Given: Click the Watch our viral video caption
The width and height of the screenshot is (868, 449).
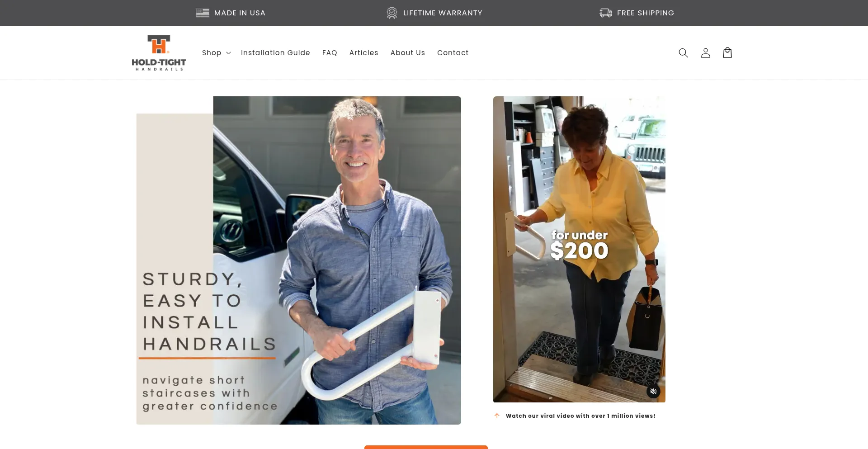Looking at the screenshot, I should tap(580, 416).
